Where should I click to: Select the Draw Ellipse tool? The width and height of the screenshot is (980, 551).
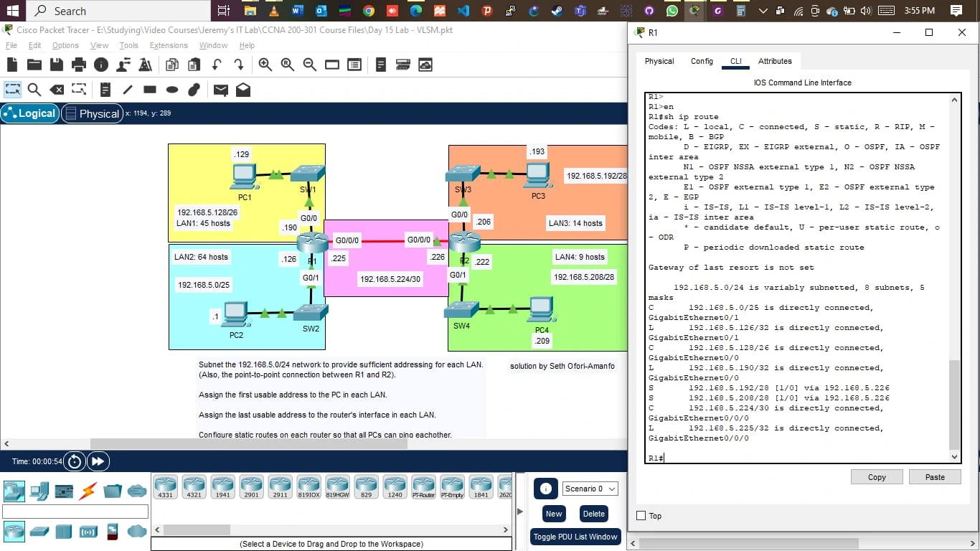[172, 90]
